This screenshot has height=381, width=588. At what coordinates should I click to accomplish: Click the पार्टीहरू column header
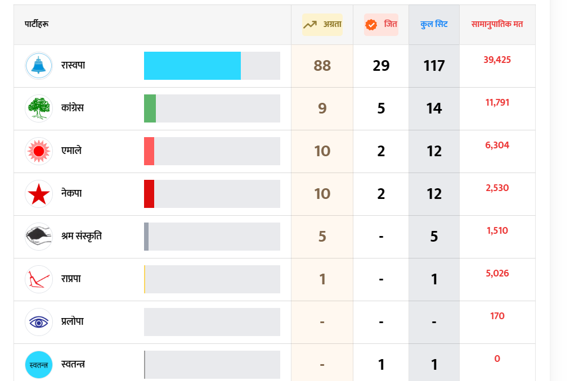[x=37, y=25]
